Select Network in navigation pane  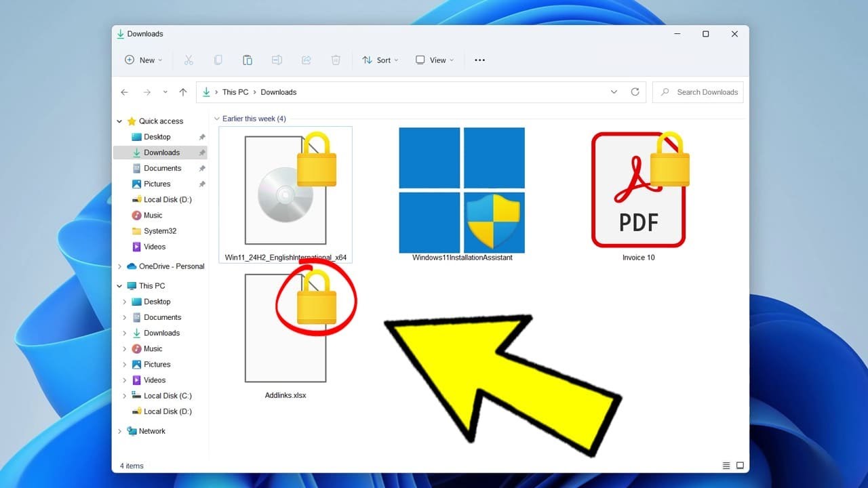coord(146,431)
